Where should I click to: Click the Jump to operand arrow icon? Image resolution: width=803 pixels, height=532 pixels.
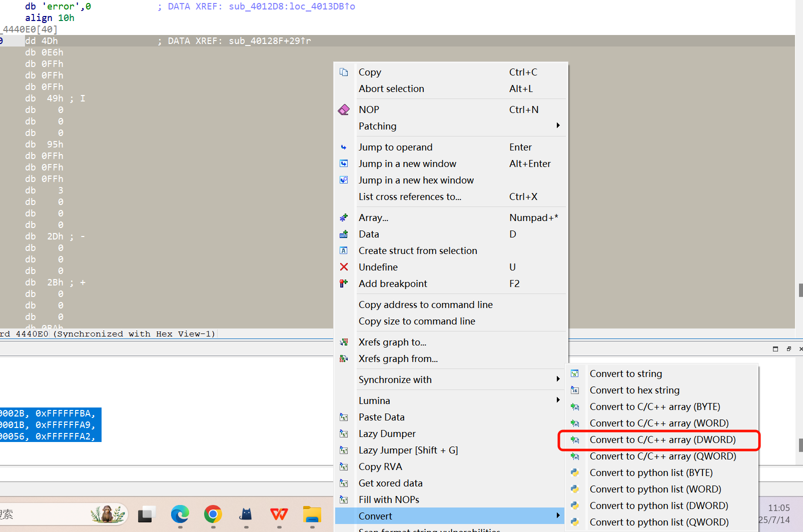pos(344,147)
